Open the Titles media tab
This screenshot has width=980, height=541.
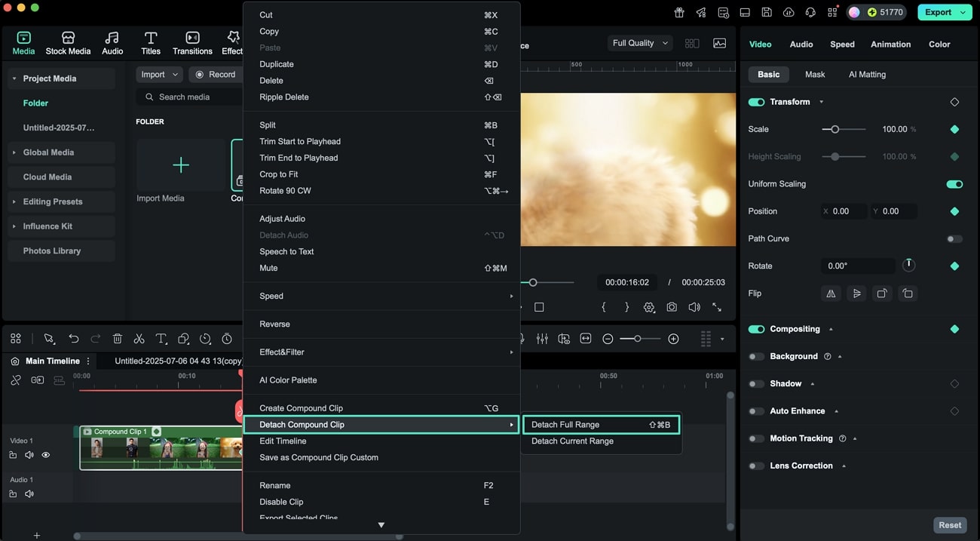click(x=151, y=43)
